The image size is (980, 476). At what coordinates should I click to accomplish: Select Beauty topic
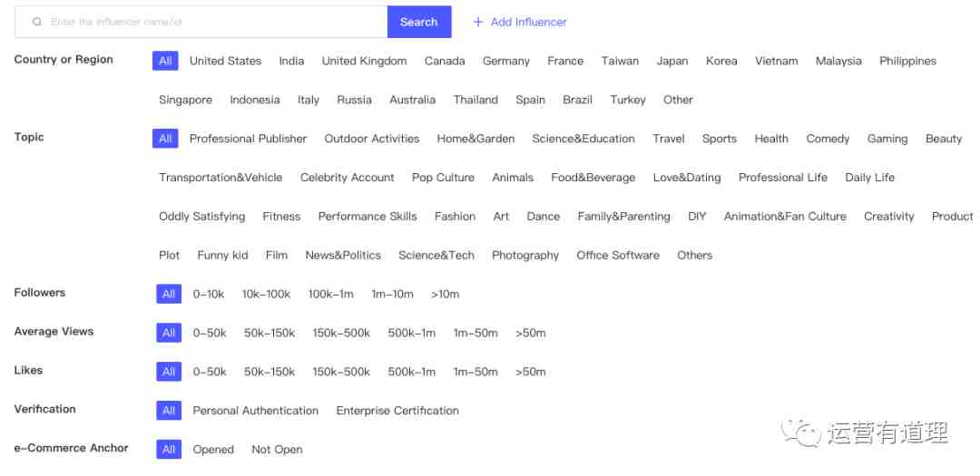coord(944,139)
